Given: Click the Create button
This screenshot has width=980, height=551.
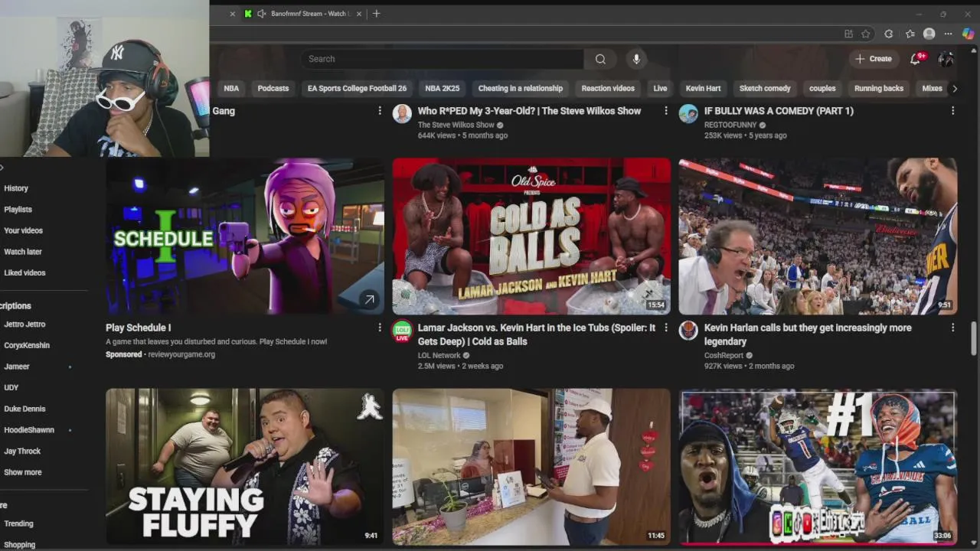Looking at the screenshot, I should pyautogui.click(x=874, y=59).
